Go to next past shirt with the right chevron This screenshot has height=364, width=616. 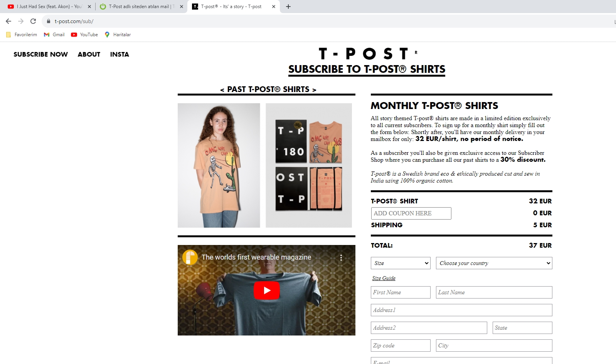coord(314,90)
